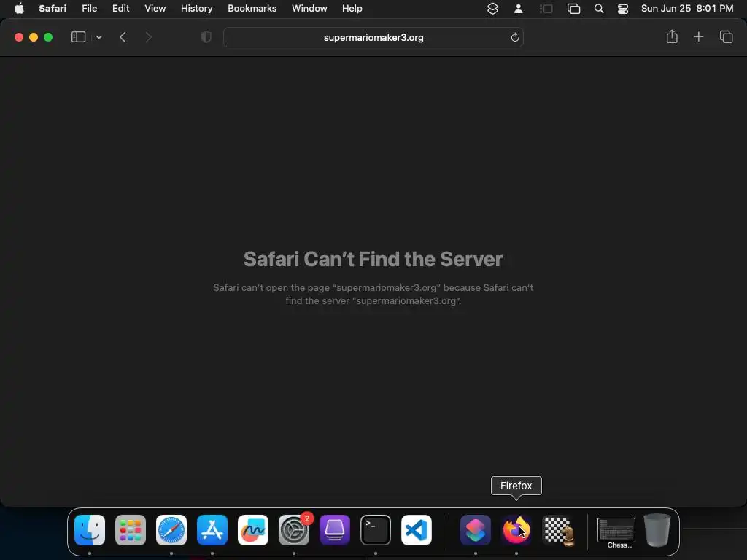Open the Apple menu
This screenshot has height=560, width=747.
tap(19, 9)
